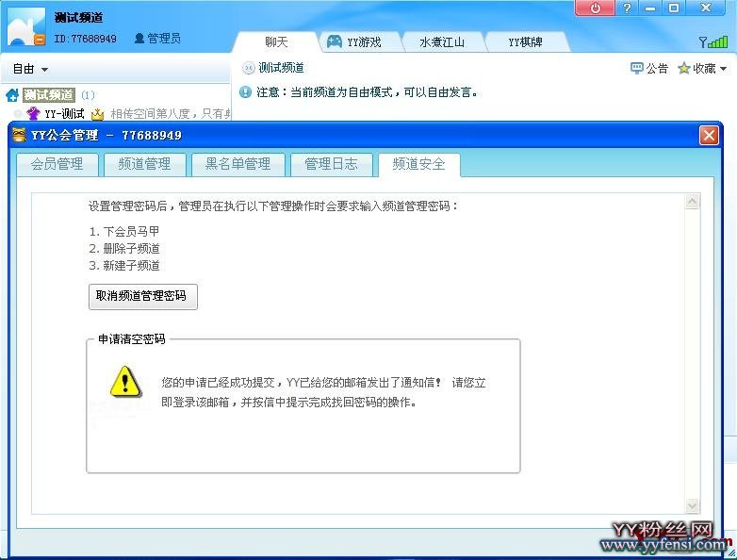Click the channel avatar picture

(x=26, y=26)
